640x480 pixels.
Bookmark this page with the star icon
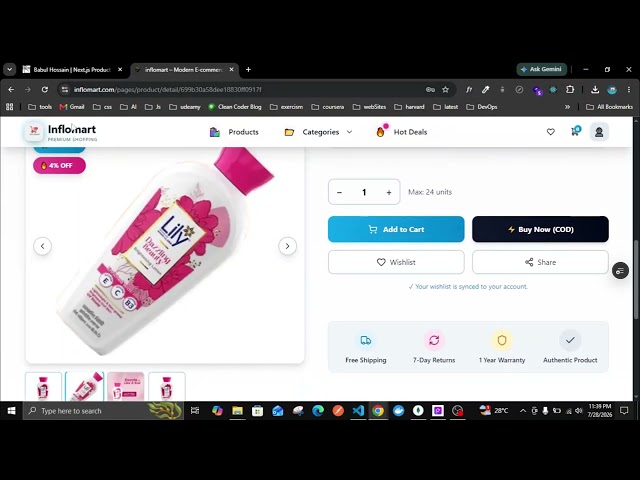coord(445,90)
